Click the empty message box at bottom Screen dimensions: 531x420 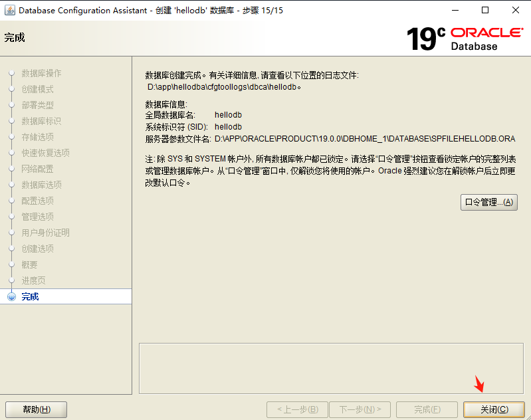click(x=331, y=369)
